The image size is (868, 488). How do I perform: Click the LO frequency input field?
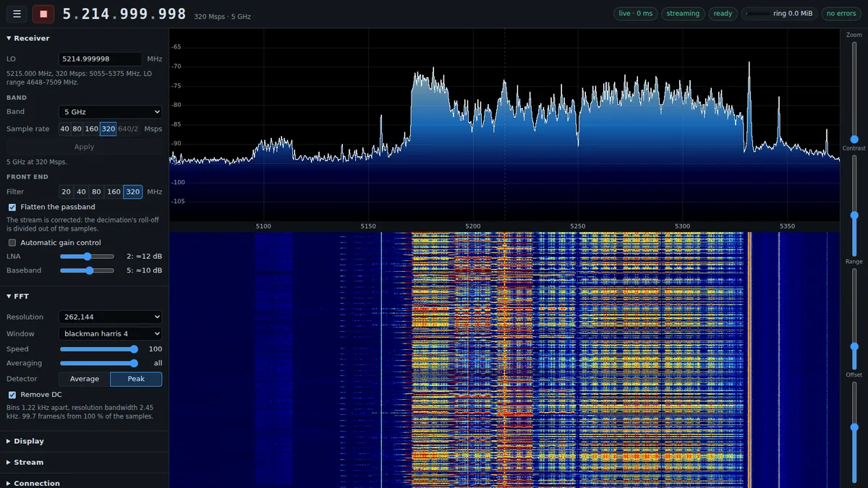(x=100, y=59)
